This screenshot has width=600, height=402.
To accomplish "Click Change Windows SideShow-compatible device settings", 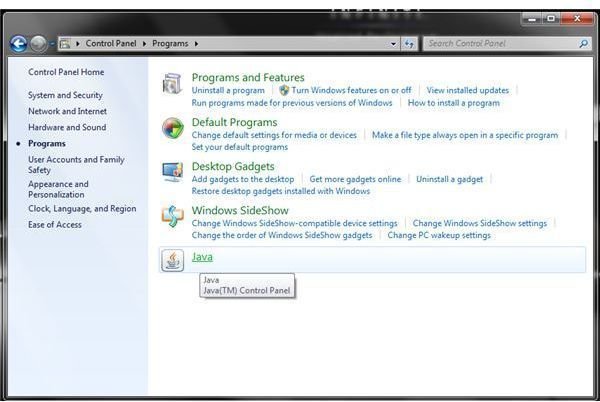I will 295,223.
